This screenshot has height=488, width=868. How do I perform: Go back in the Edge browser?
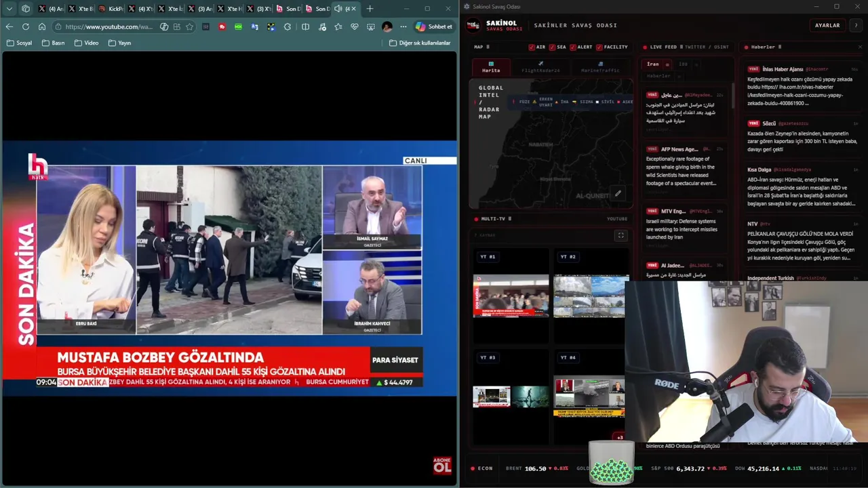9,26
